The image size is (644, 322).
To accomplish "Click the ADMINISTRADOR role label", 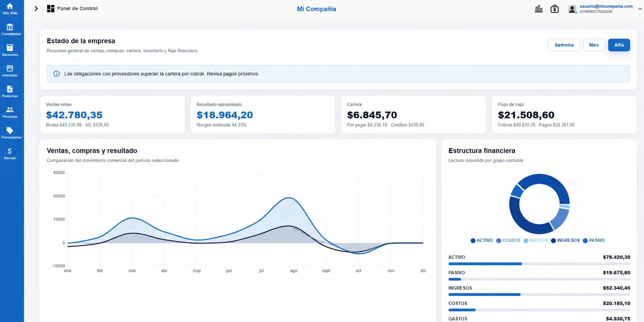I will coord(596,12).
